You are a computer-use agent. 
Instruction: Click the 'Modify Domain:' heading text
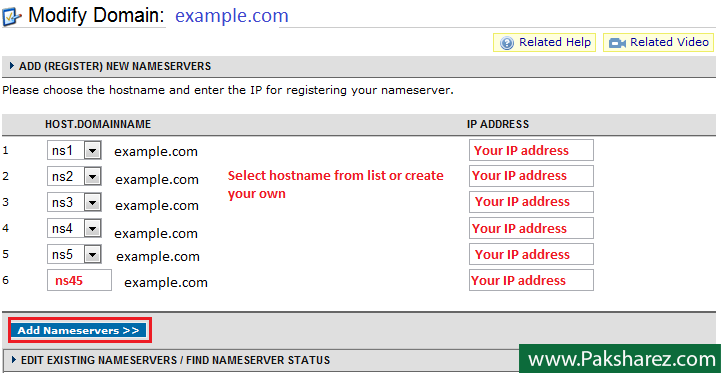[96, 16]
